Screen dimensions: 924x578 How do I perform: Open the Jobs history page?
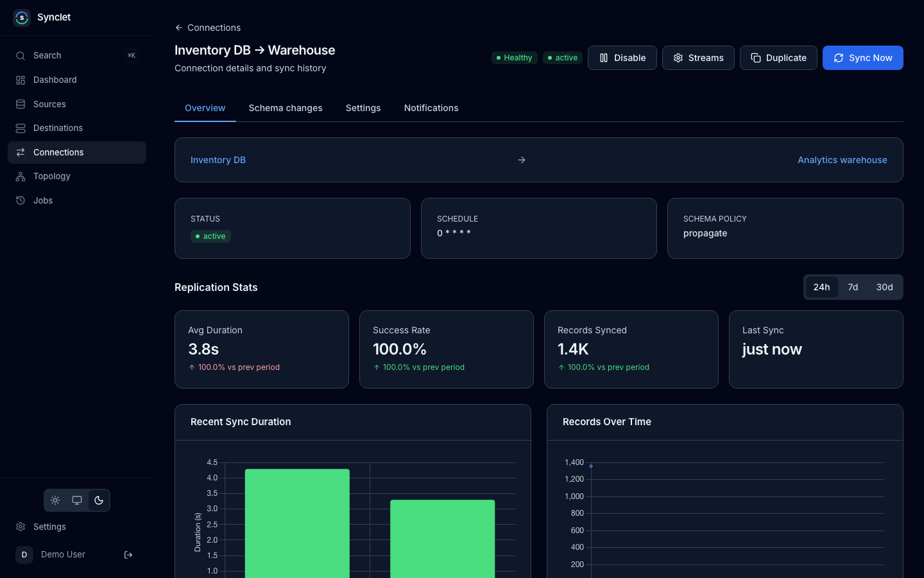(x=77, y=200)
